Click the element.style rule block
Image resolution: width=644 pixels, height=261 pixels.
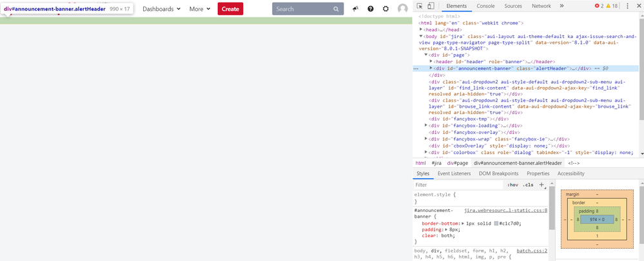pos(480,198)
